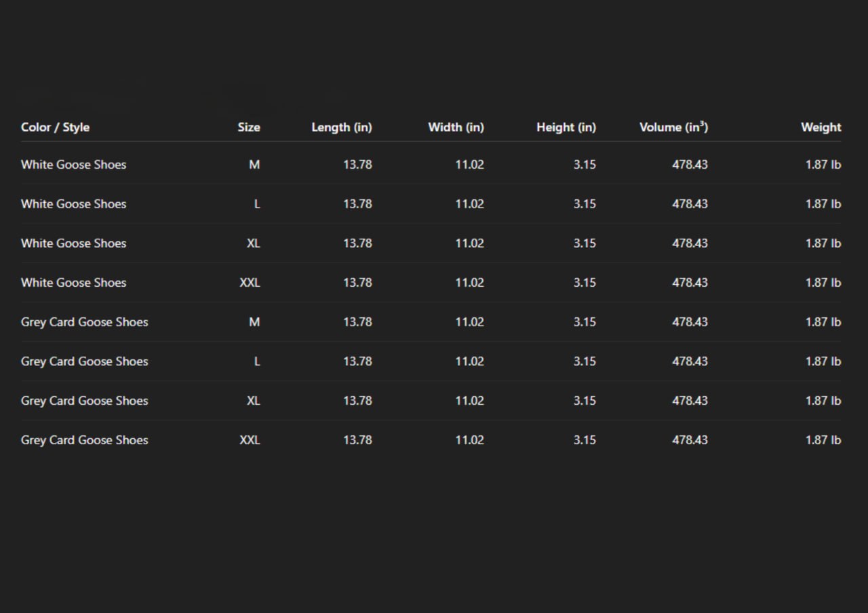This screenshot has width=868, height=613.
Task: Select weight 1.87 lb in White Goose XXL row
Action: [823, 283]
